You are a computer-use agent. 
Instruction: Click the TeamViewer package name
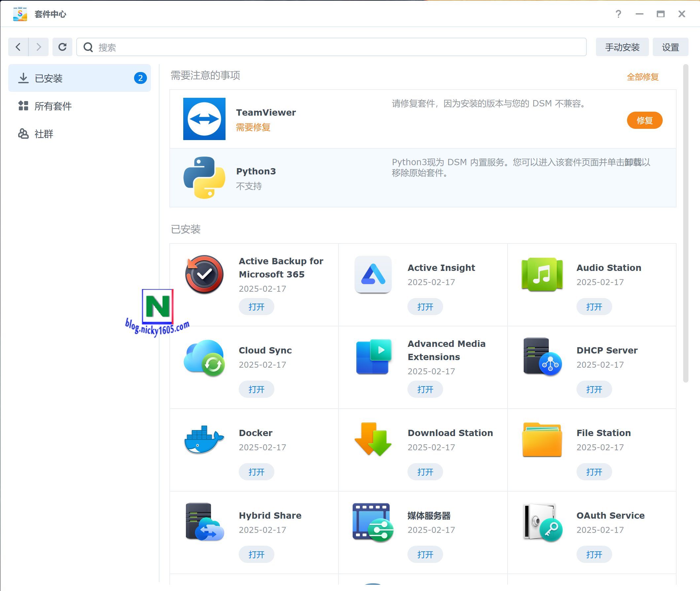pos(266,113)
